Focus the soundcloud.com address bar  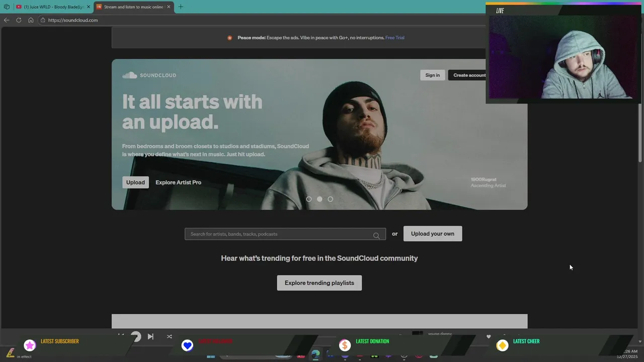262,20
